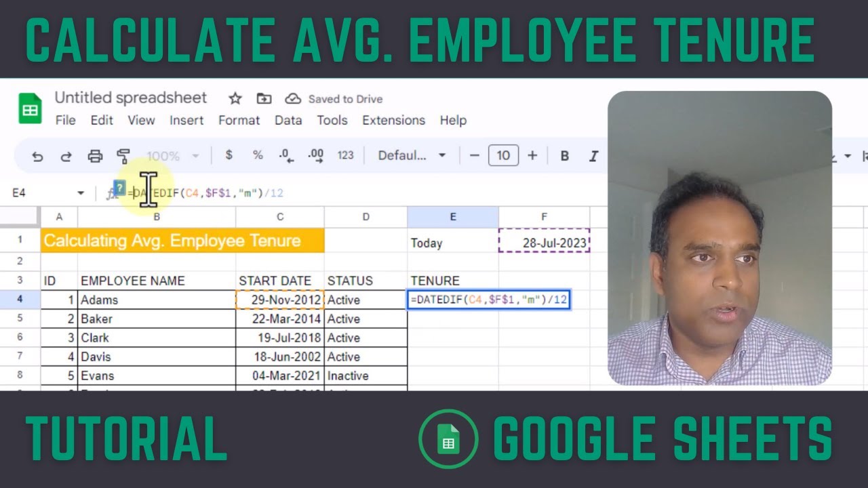Open the File menu
This screenshot has width=868, height=488.
point(65,120)
